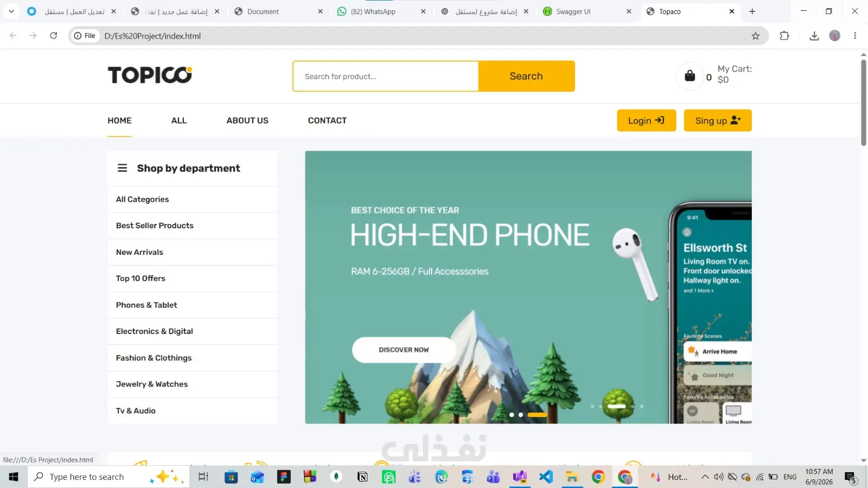Close the Topaco browser tab
868x488 pixels.
(x=732, y=11)
